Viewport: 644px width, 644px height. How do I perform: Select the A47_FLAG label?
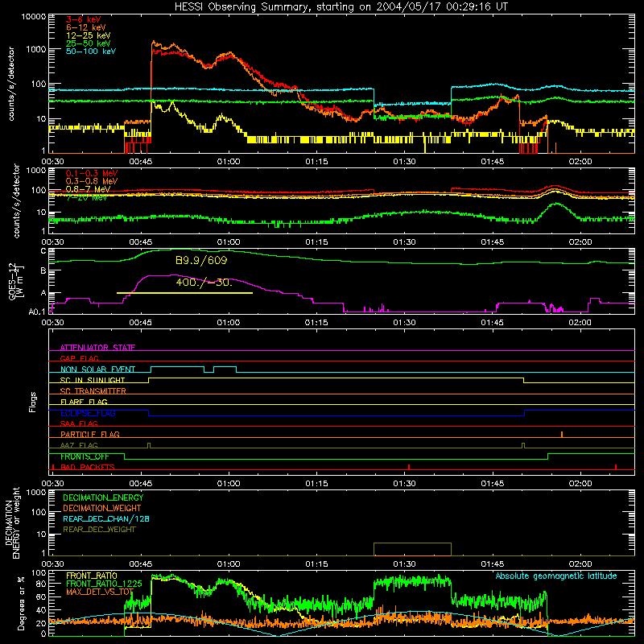pos(79,445)
